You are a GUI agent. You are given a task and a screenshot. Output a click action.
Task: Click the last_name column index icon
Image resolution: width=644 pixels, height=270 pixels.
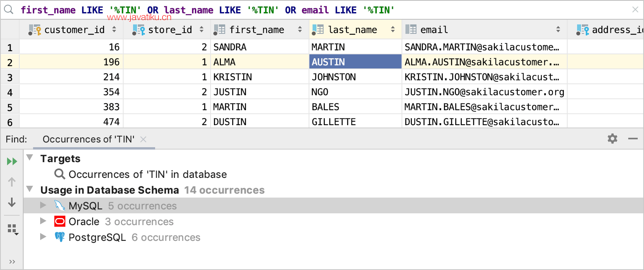tap(318, 30)
